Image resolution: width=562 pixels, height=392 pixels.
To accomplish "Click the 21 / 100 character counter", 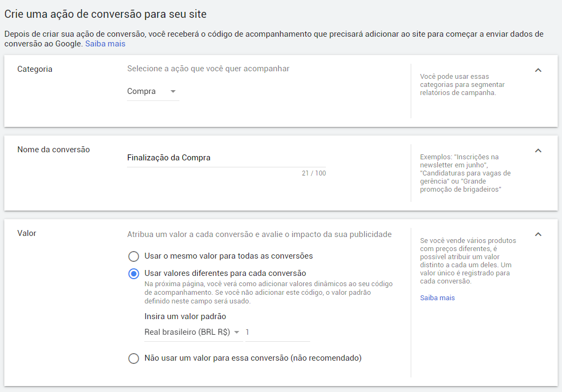I will tap(313, 173).
